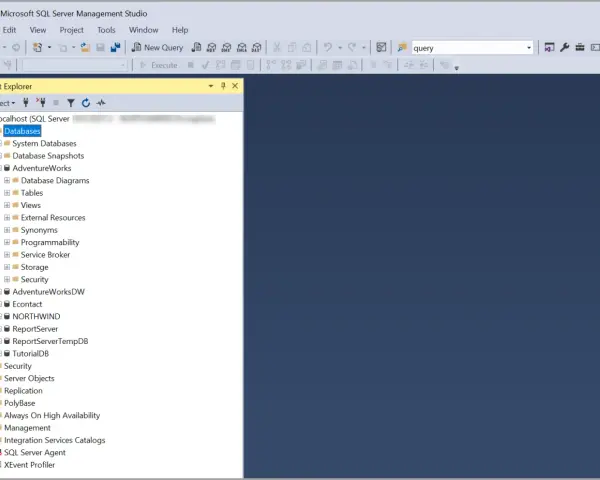
Task: Expand the Tables node
Action: pyautogui.click(x=7, y=193)
